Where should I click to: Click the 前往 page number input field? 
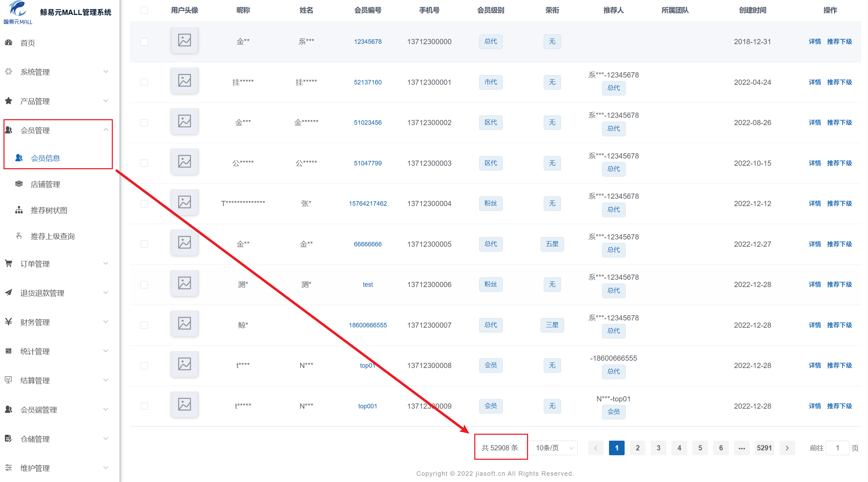837,448
